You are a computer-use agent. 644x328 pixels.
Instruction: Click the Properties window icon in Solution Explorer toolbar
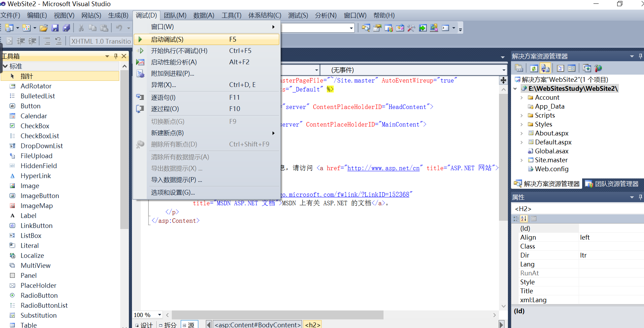point(519,68)
